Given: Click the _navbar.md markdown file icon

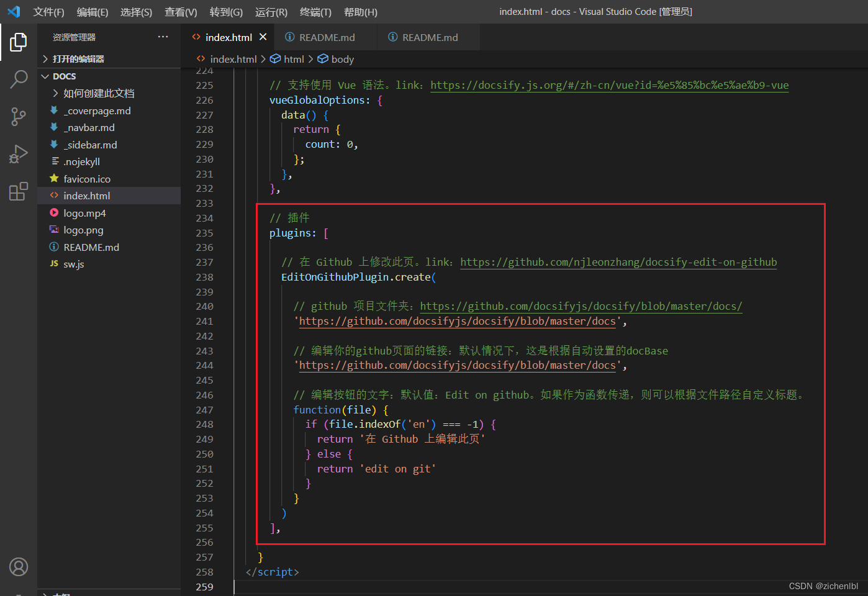Looking at the screenshot, I should coord(54,127).
